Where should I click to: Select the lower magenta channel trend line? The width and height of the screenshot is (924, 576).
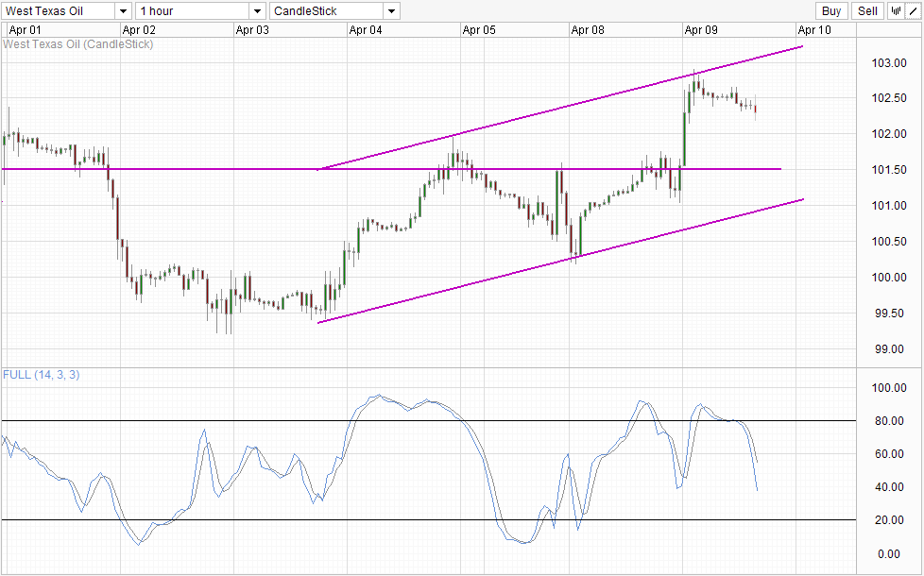pyautogui.click(x=560, y=261)
